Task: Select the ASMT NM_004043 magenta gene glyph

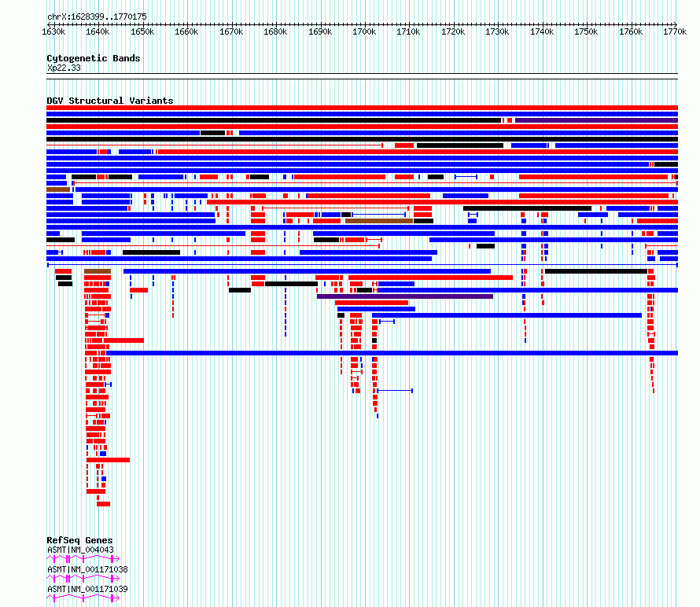Action: pos(83,558)
